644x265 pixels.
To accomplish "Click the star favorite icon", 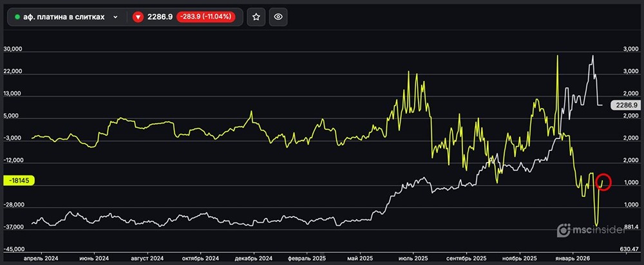I will click(x=256, y=17).
